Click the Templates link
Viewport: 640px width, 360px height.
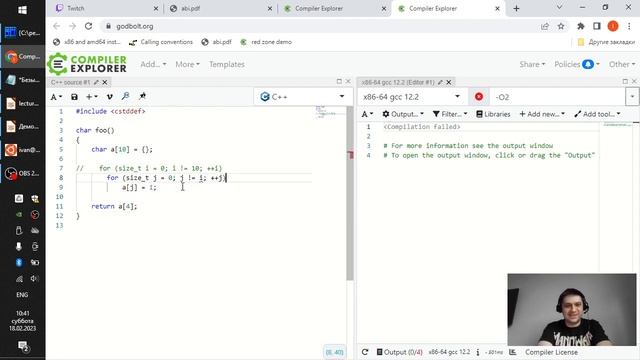click(227, 64)
